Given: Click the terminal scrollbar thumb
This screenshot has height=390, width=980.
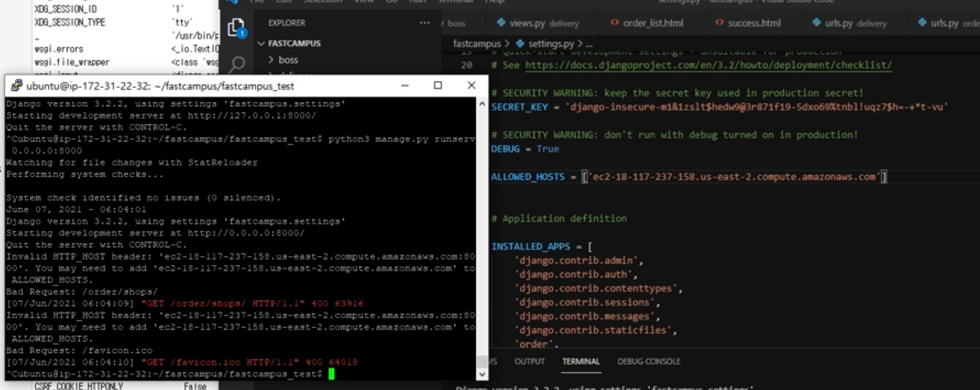Looking at the screenshot, I should click(482, 361).
